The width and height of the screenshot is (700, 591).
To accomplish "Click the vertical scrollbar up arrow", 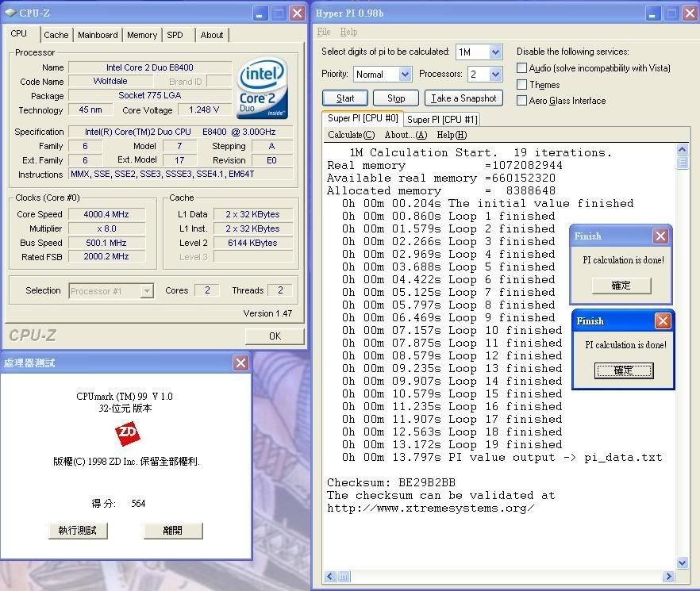I will click(683, 150).
